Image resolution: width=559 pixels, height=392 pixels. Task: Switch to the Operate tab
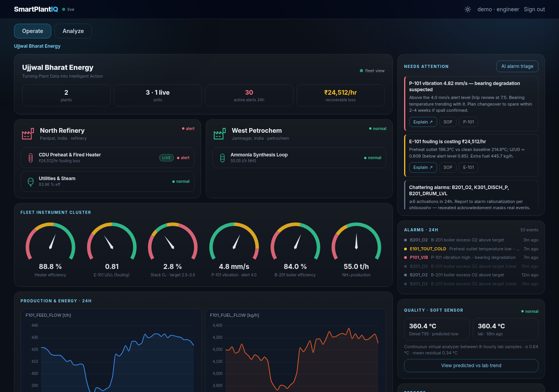[33, 31]
